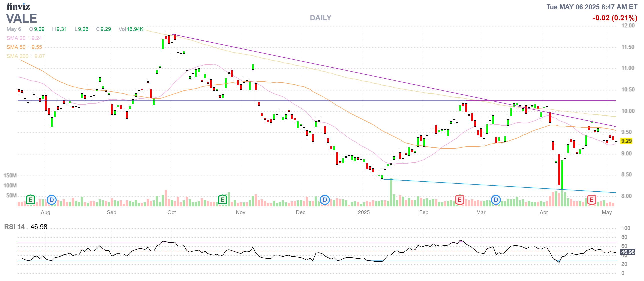Click the Oct label on the time axis
Image resolution: width=644 pixels, height=281 pixels.
[172, 212]
